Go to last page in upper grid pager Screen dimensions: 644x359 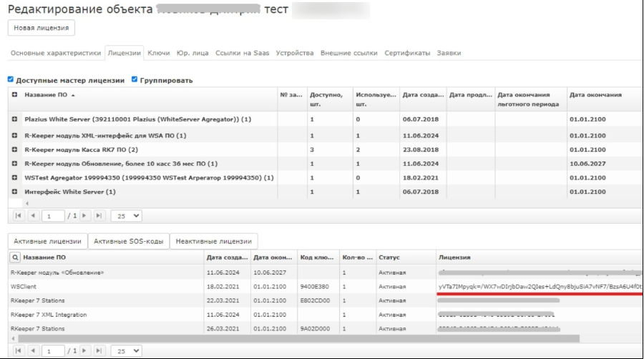pyautogui.click(x=99, y=215)
